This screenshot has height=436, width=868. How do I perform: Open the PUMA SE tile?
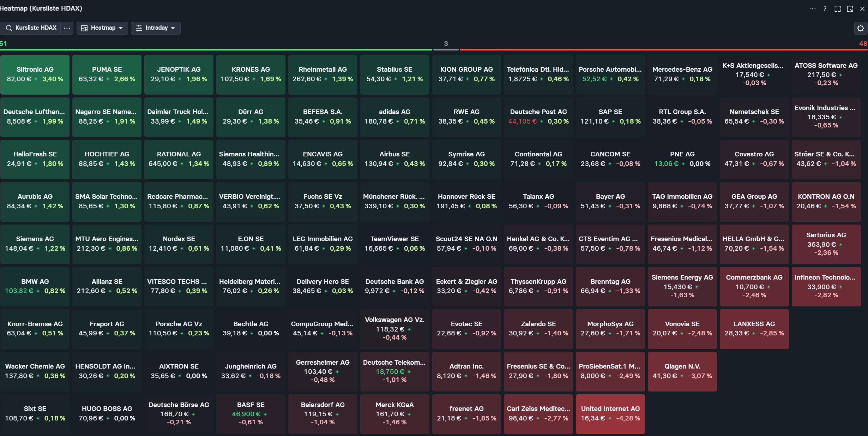[x=107, y=74]
